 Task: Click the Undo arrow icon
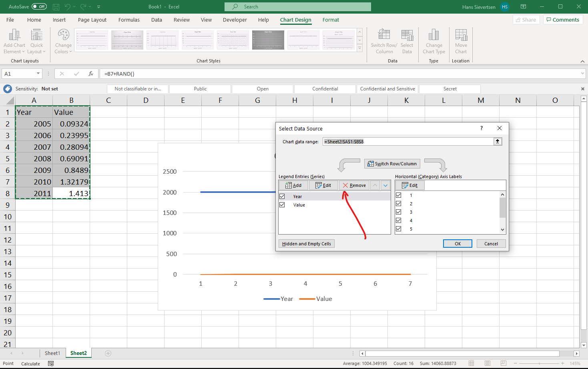68,7
